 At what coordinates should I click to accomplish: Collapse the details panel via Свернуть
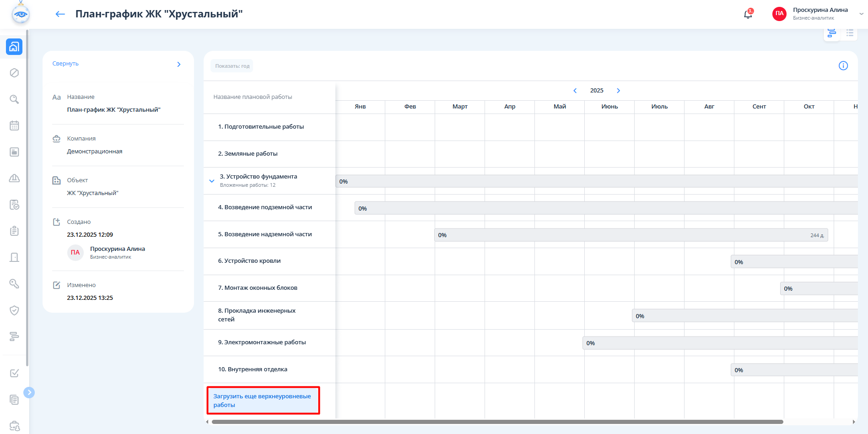pos(65,64)
